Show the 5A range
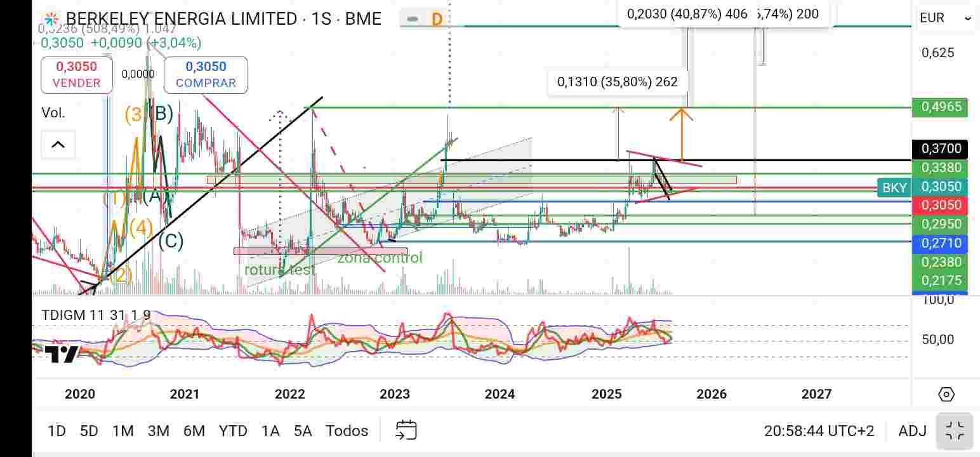The width and height of the screenshot is (980, 457). 303,431
